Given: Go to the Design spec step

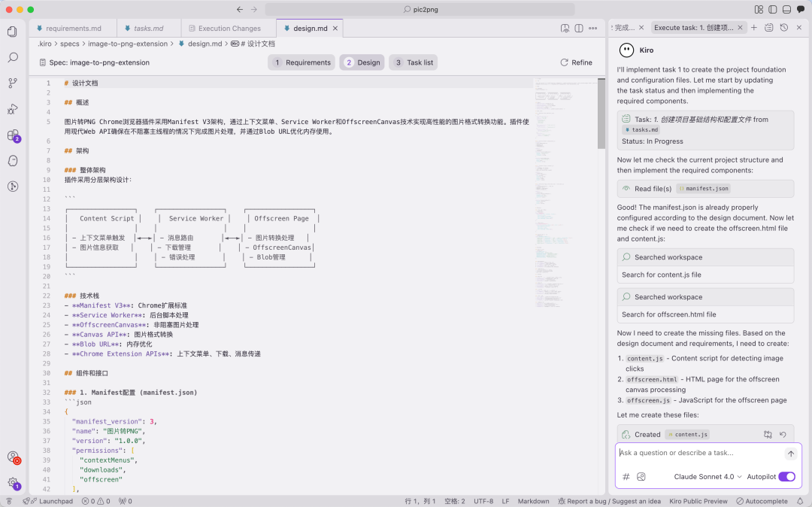Looking at the screenshot, I should click(362, 62).
